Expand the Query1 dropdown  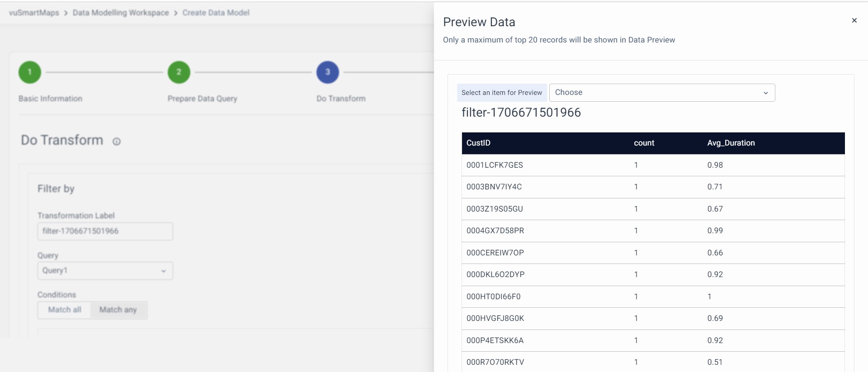point(105,271)
